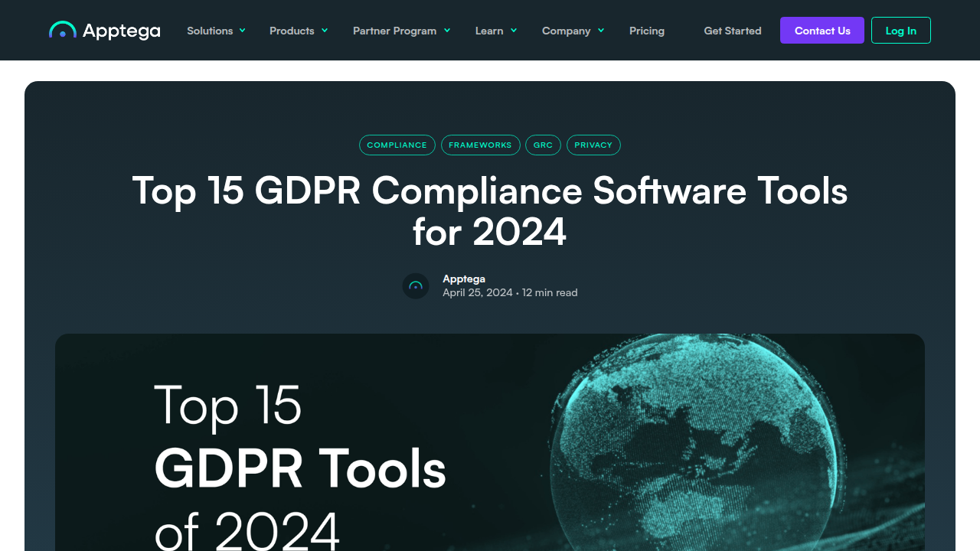Expand the Products dropdown chevron
This screenshot has height=551, width=980.
pos(325,31)
